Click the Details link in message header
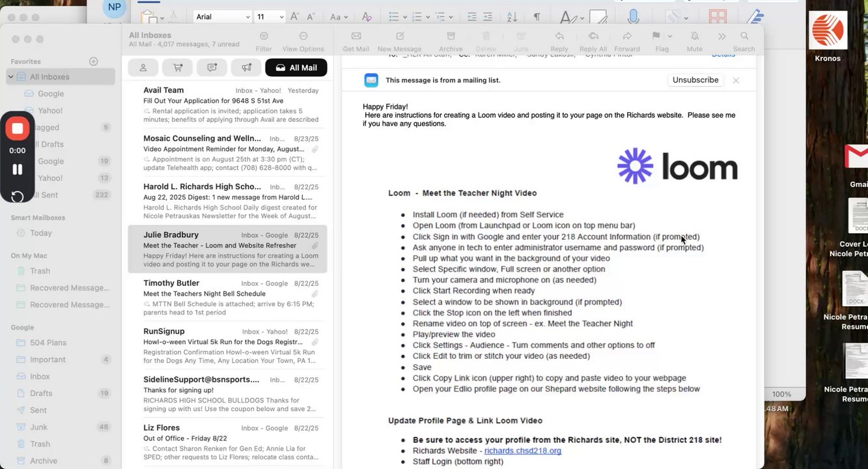 click(x=723, y=56)
